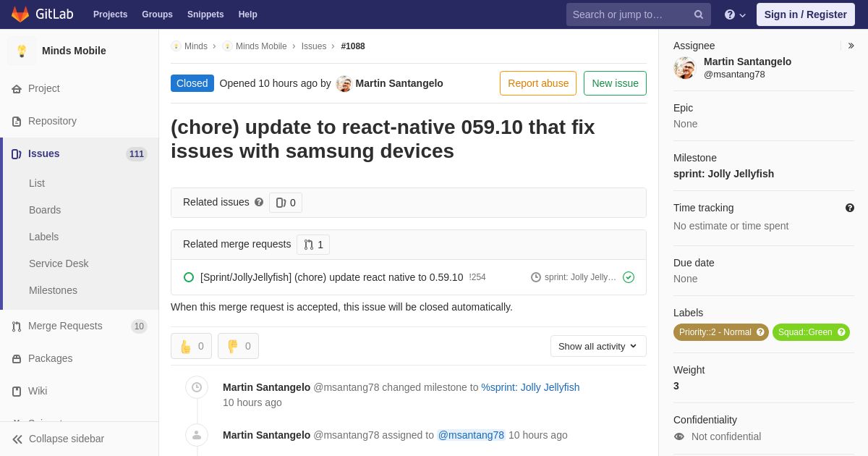The width and height of the screenshot is (868, 456).
Task: Click the Wiki book icon
Action: [17, 392]
